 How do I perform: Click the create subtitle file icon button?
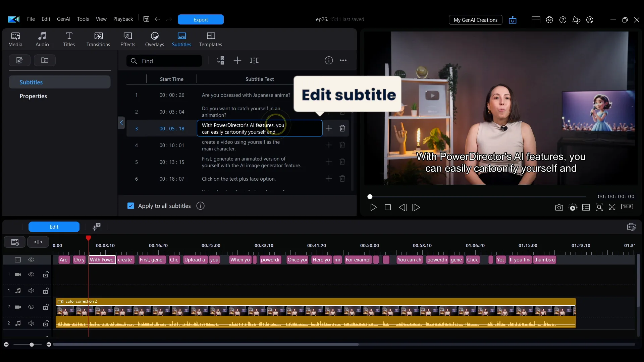point(19,60)
